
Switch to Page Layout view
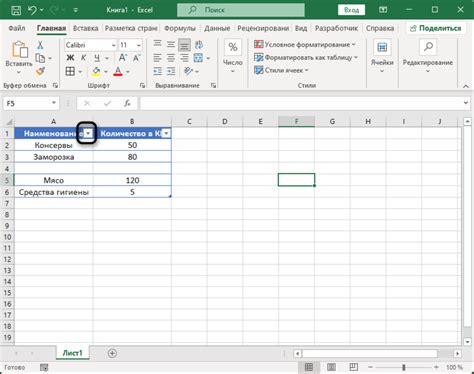tap(331, 367)
